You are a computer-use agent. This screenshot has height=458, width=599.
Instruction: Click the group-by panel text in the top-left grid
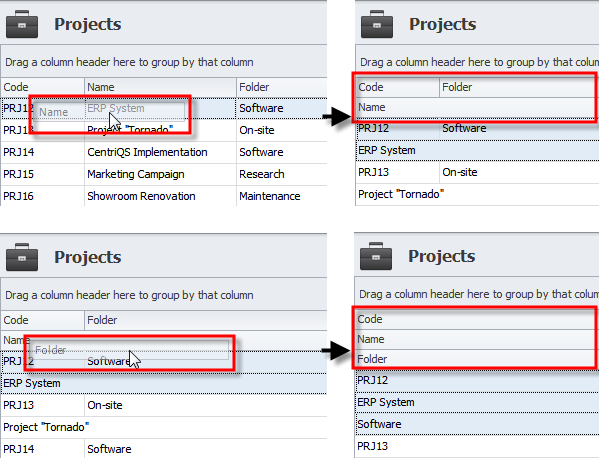click(x=129, y=62)
